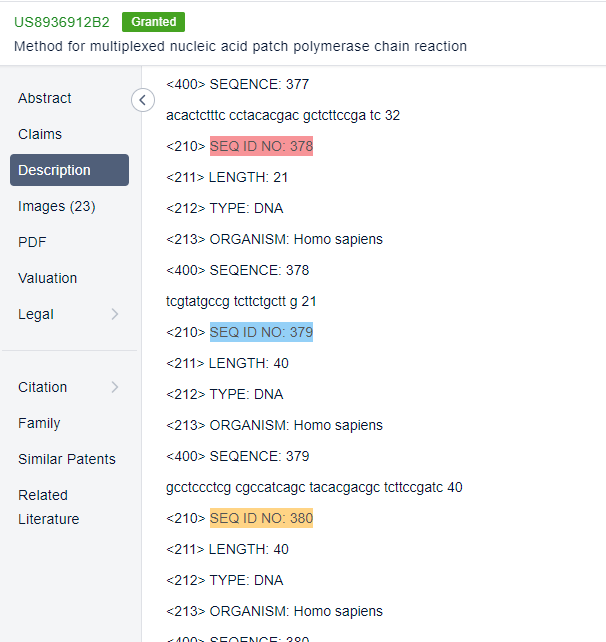View the PDF of the patent
The width and height of the screenshot is (606, 642).
[32, 242]
